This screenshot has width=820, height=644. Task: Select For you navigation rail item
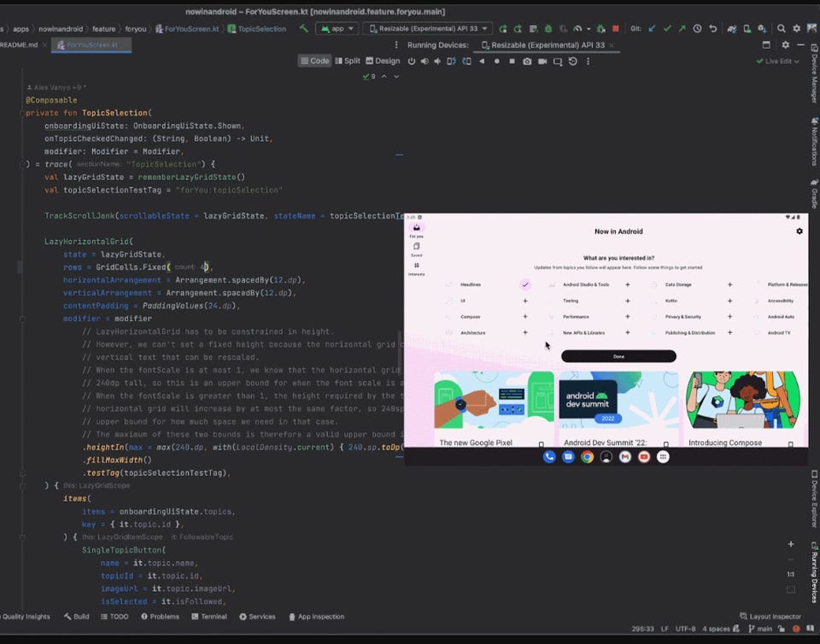pyautogui.click(x=416, y=230)
